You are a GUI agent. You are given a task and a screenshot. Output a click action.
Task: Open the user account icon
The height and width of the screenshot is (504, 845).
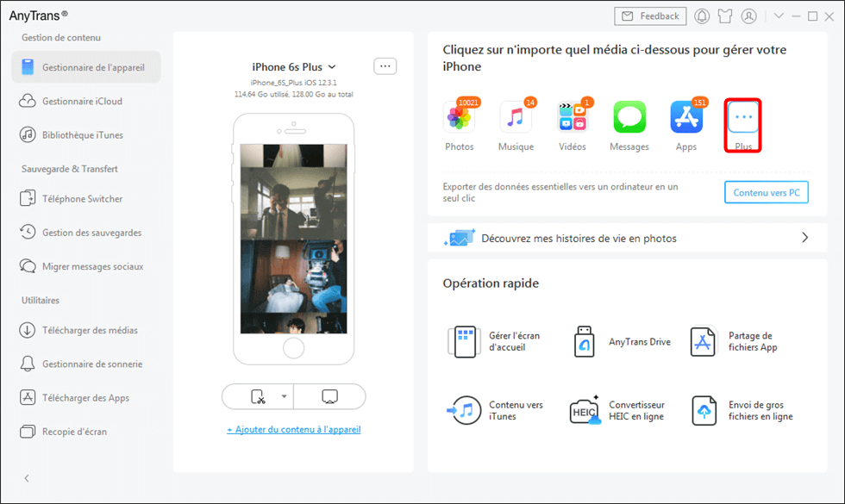click(x=748, y=16)
